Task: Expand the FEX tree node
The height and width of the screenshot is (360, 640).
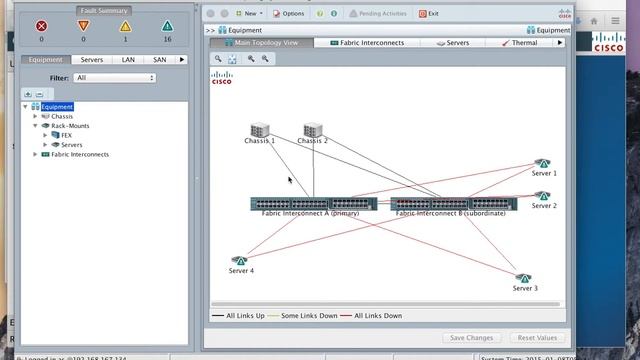Action: click(x=45, y=135)
